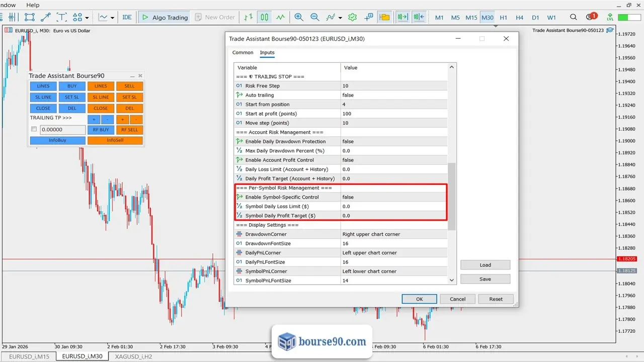Switch chart to candlestick mode
Viewport: 644px width, 362px height.
pos(264,17)
